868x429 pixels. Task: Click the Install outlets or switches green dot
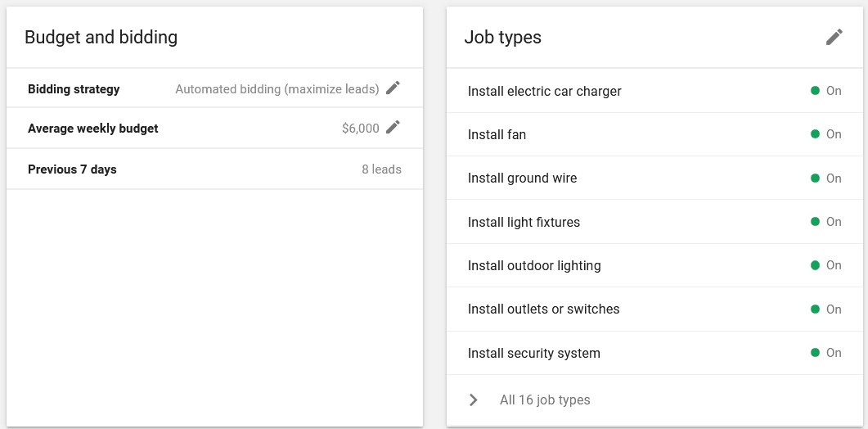[815, 309]
